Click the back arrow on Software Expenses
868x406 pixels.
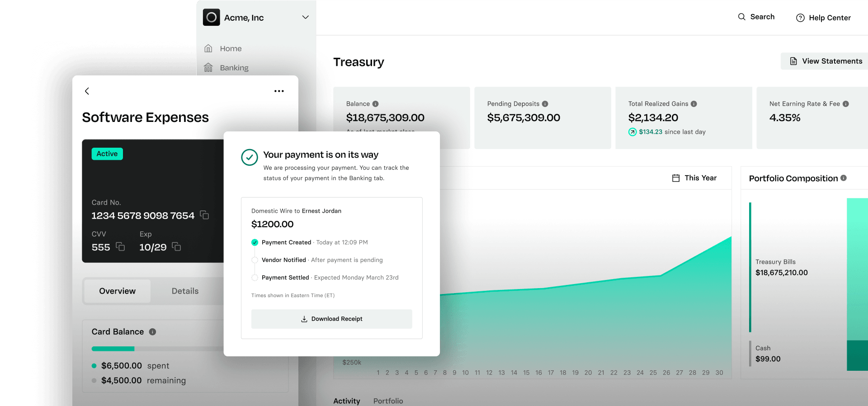tap(87, 91)
